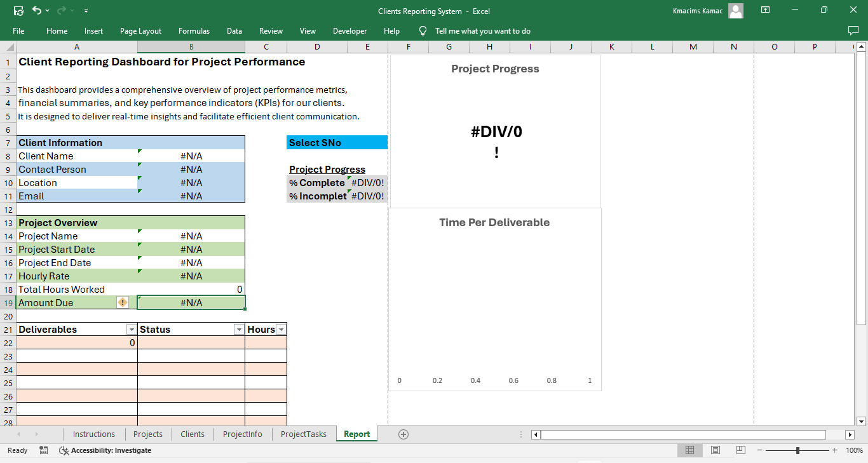Screen dimensions: 868x463
Task: Expand the Customize Quick Access Toolbar menu
Action: coord(86,11)
